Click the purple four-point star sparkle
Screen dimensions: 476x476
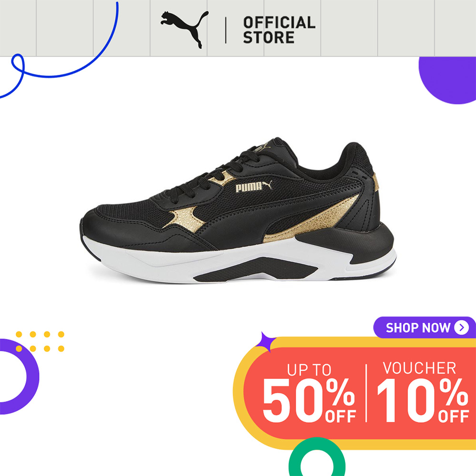[265, 341]
